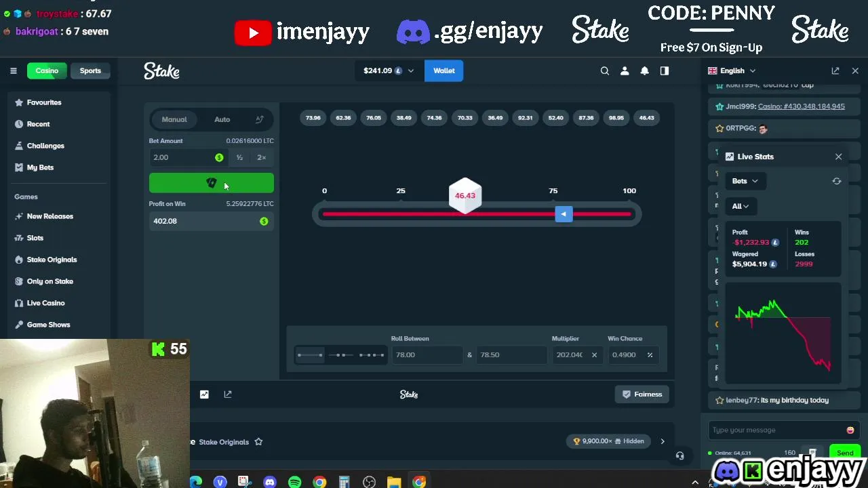Reset the Live Stats refresh icon
Screen dimensions: 868x488
[837, 181]
